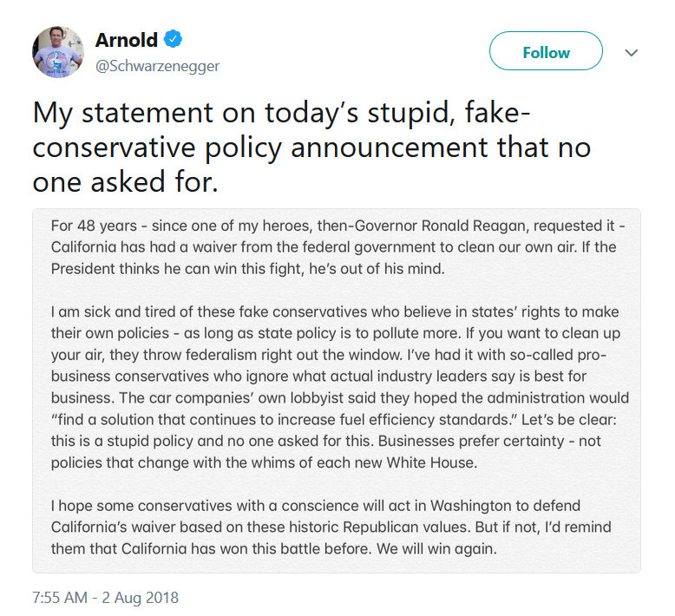Click the sentence 'he's out of his mind.'
This screenshot has height=616, width=675.
point(377,269)
